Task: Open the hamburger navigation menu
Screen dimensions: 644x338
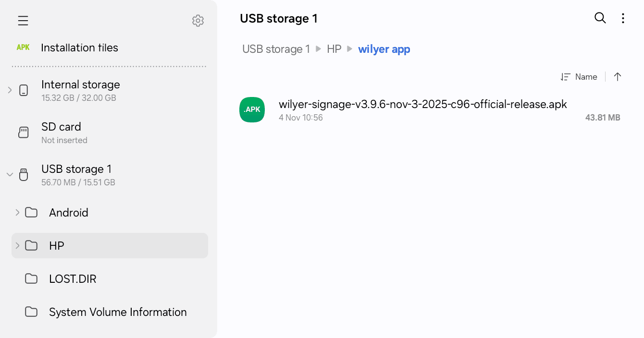Action: (x=23, y=21)
